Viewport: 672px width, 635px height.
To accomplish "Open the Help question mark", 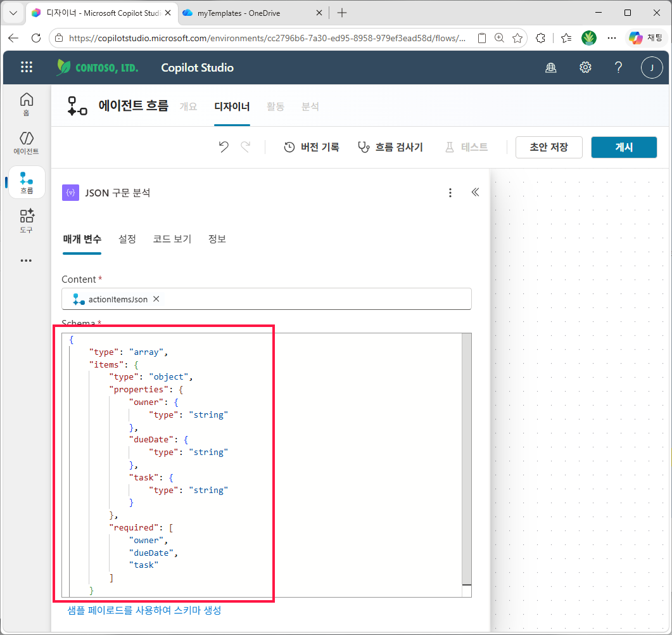I will [618, 67].
